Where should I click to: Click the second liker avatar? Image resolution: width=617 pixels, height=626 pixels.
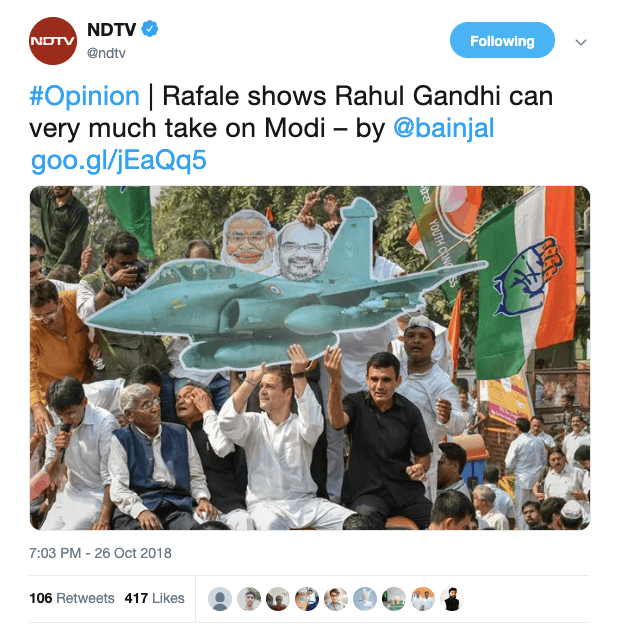[249, 599]
